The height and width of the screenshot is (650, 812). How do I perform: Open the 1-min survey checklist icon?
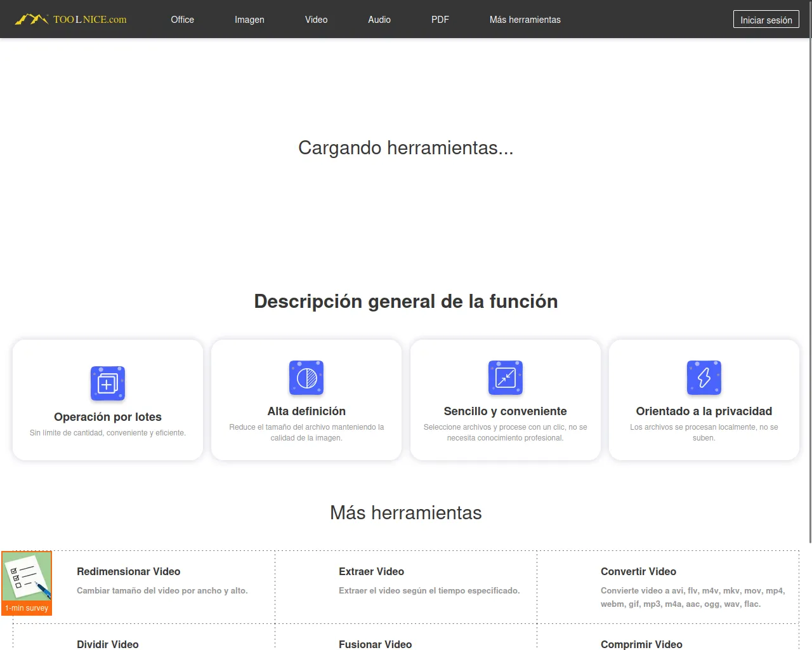tap(27, 577)
